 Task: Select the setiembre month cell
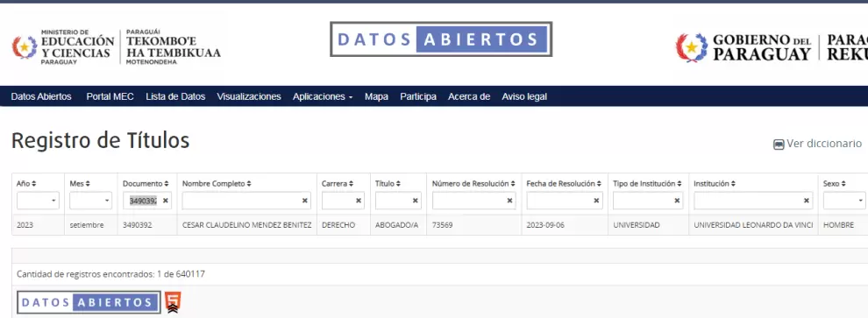click(91, 226)
